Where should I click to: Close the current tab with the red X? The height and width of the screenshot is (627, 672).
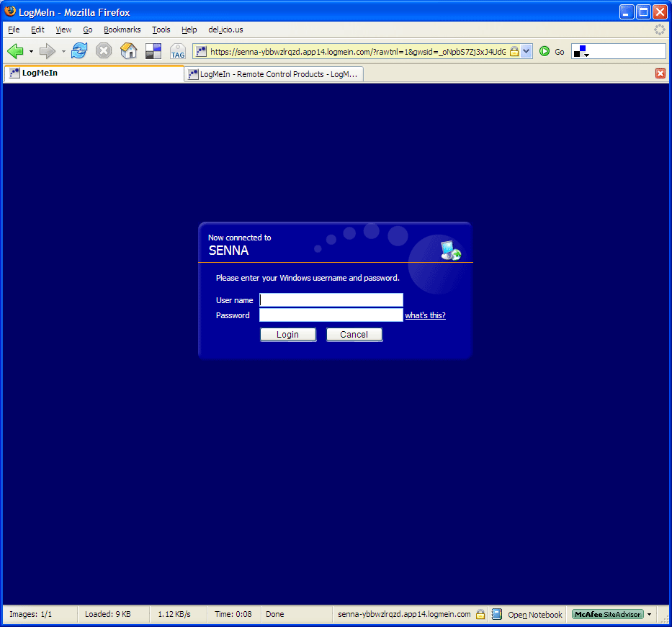660,73
